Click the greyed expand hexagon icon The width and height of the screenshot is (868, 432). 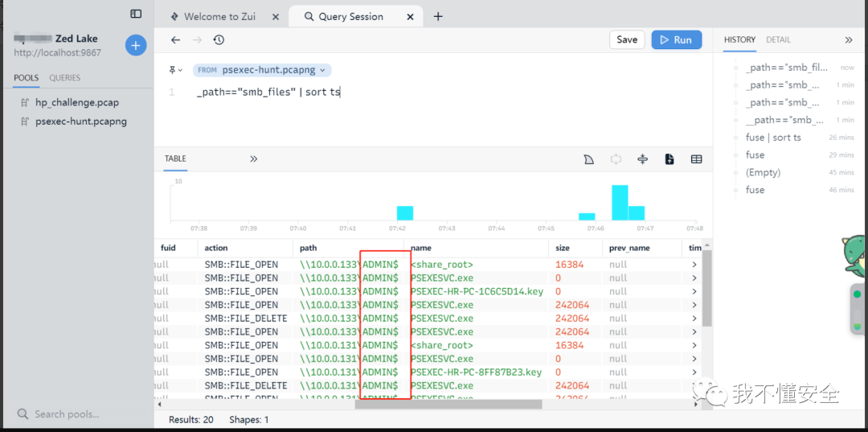coord(615,159)
